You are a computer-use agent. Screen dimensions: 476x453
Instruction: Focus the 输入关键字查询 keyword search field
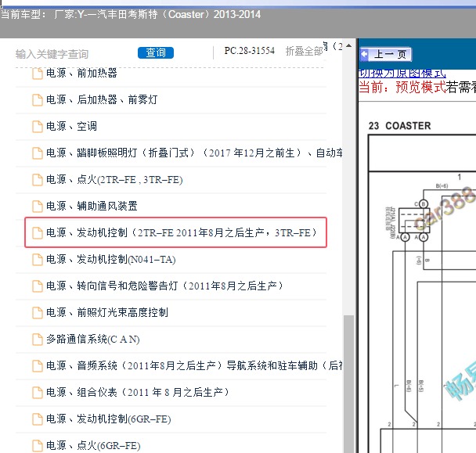click(52, 54)
